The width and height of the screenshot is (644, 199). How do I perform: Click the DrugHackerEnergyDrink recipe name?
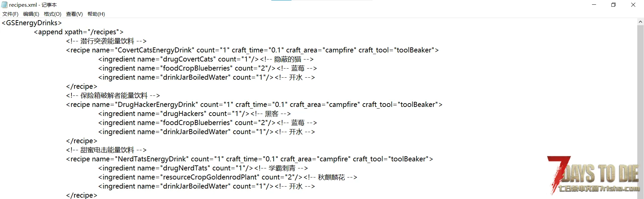pyautogui.click(x=157, y=105)
